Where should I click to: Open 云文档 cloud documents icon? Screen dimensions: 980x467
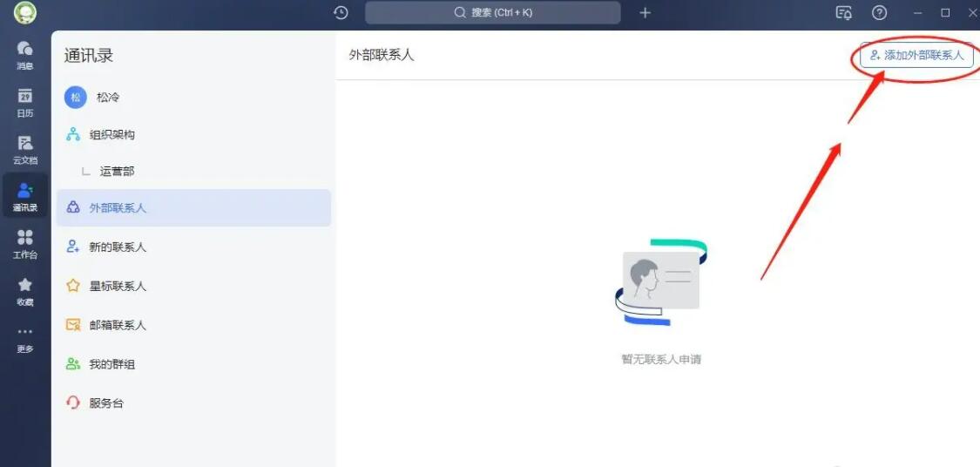pos(25,148)
